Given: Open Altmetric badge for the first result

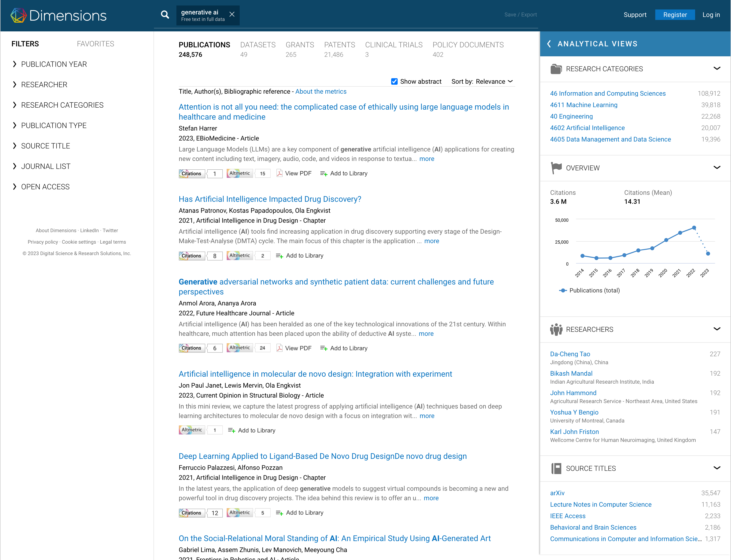Looking at the screenshot, I should [240, 173].
